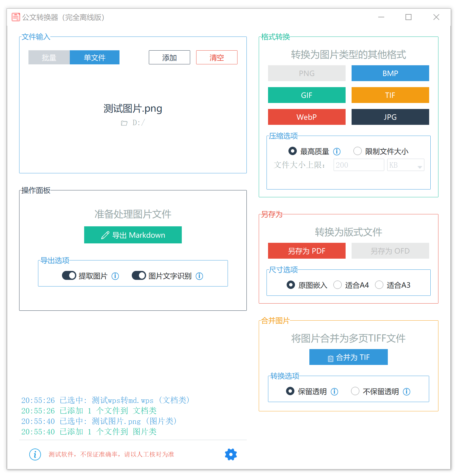
Task: Click the 导出 Markdown button
Action: coord(133,235)
